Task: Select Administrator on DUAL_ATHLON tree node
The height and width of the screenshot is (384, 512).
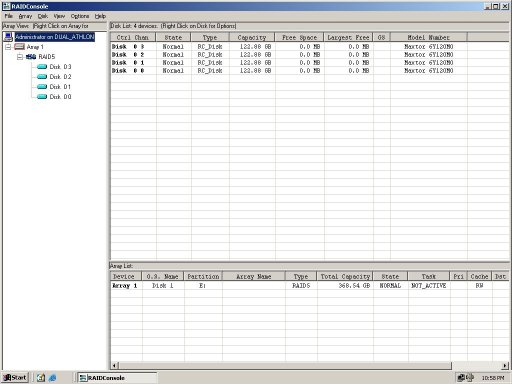Action: (x=55, y=37)
